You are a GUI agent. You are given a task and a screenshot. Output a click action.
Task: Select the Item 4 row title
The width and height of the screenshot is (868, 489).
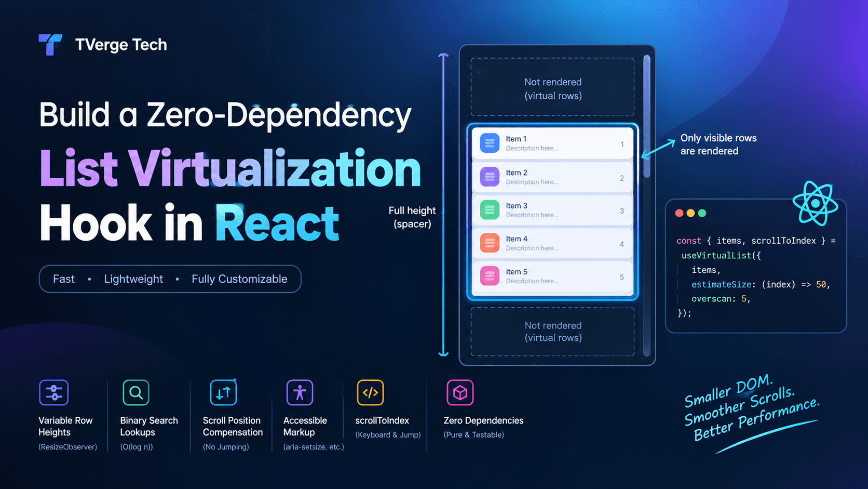coord(517,239)
